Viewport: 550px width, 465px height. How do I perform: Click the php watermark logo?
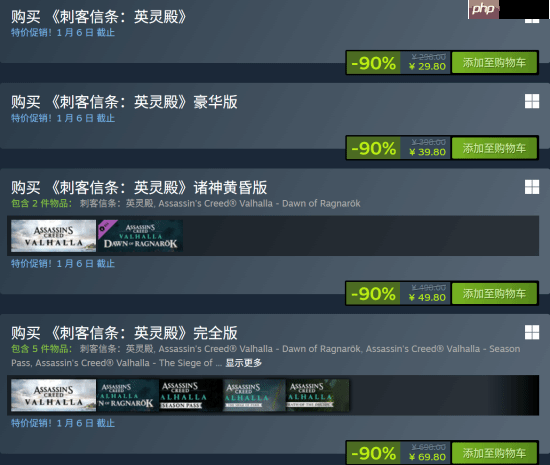pos(483,9)
